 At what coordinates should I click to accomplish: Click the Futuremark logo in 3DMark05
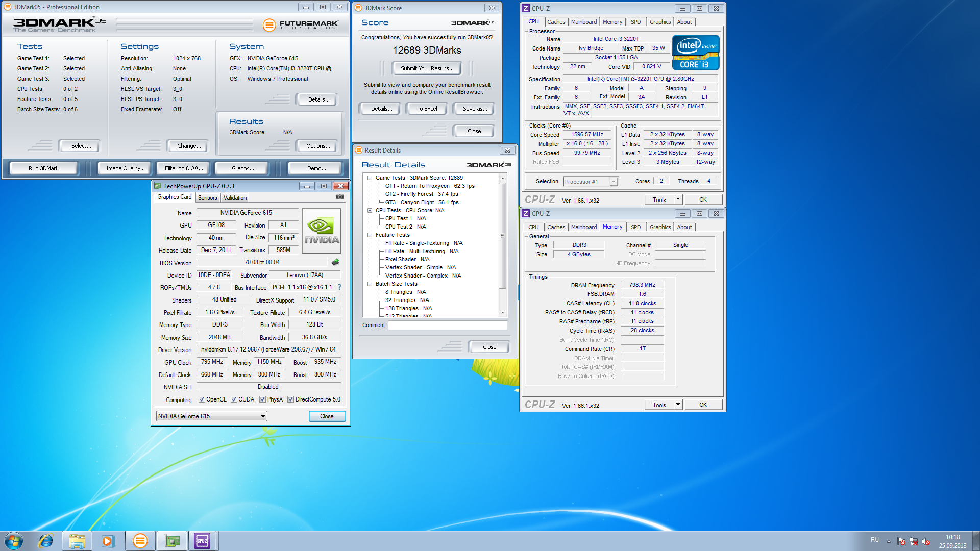point(301,24)
